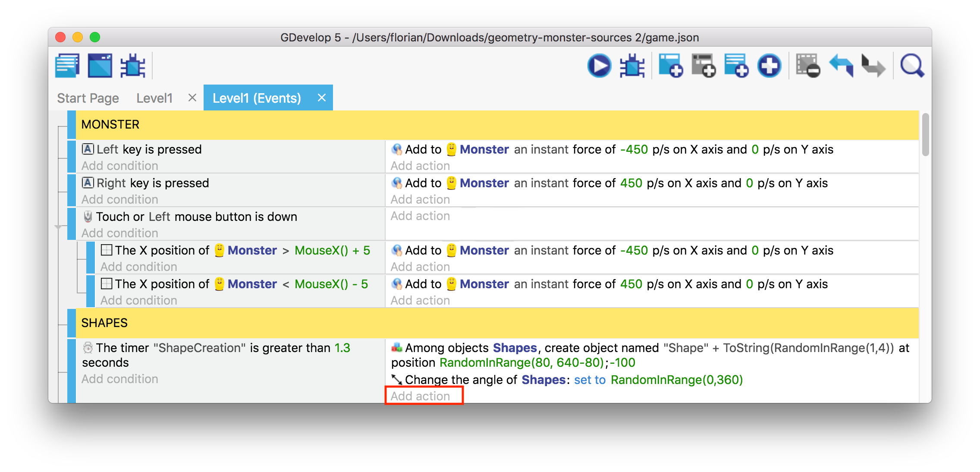The image size is (980, 472).
Task: Switch to the Start Page tab
Action: coord(88,98)
